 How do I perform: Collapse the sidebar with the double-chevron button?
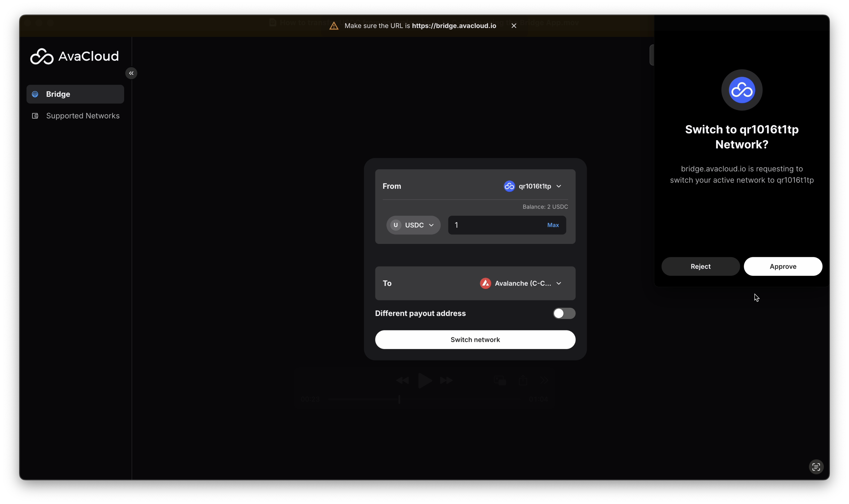(131, 73)
